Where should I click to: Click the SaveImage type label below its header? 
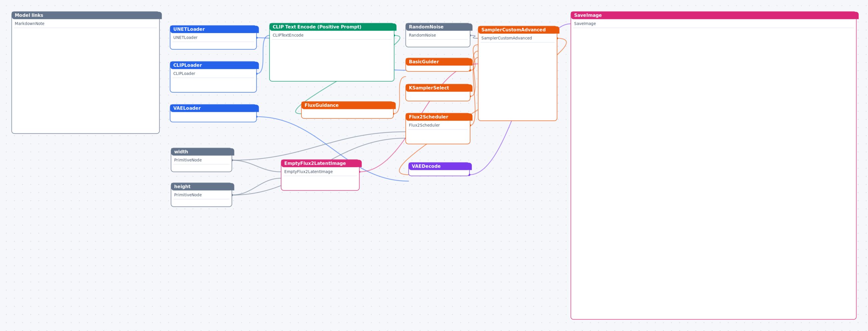coord(585,24)
